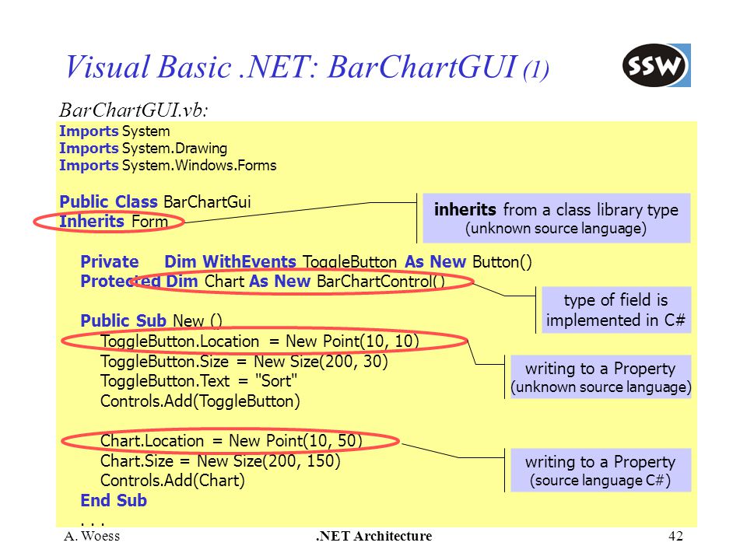Select the file name "BarChartGUI.vb:"
747x560 pixels.
pyautogui.click(x=134, y=110)
